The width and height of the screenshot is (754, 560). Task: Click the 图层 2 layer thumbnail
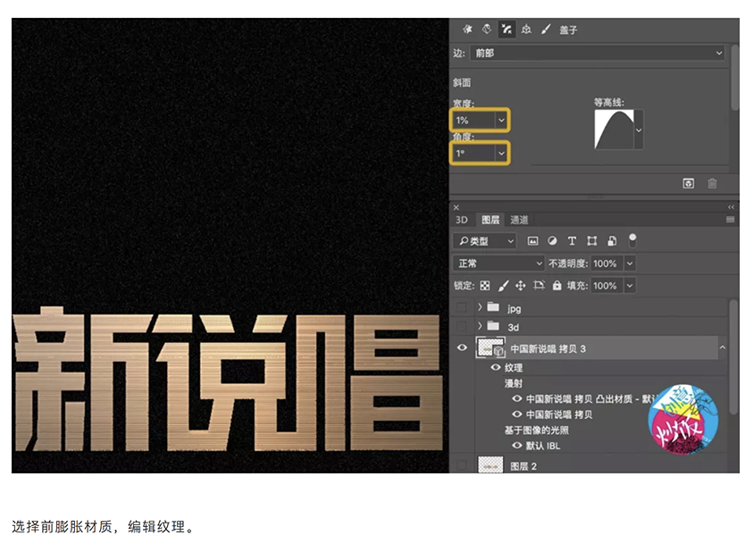tap(490, 464)
